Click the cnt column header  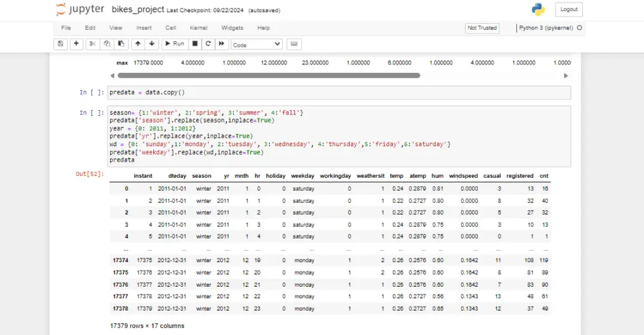[x=544, y=176]
